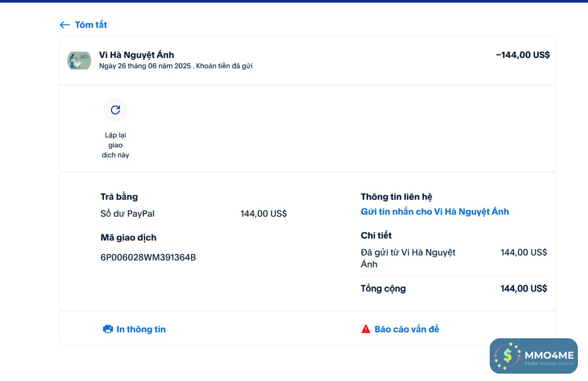Viewport: 588px width, 381px height.
Task: Click the red warning triangle icon
Action: 366,329
